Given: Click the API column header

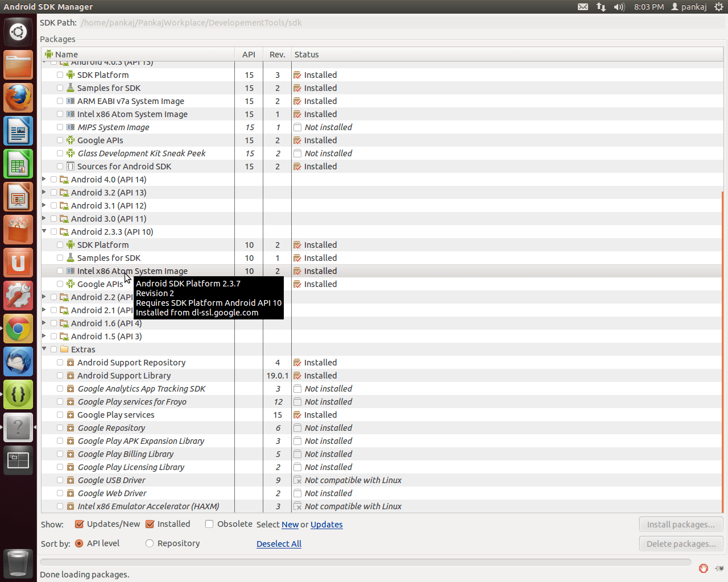Looking at the screenshot, I should [249, 54].
